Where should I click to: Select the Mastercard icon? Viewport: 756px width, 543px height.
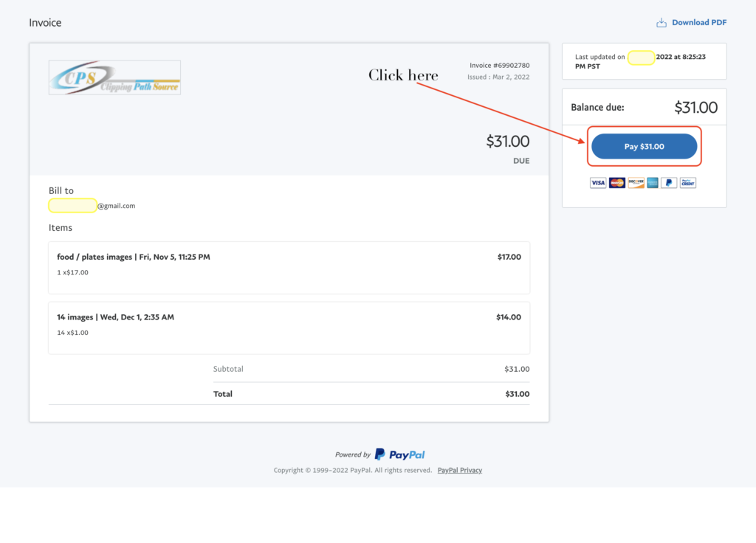[617, 183]
